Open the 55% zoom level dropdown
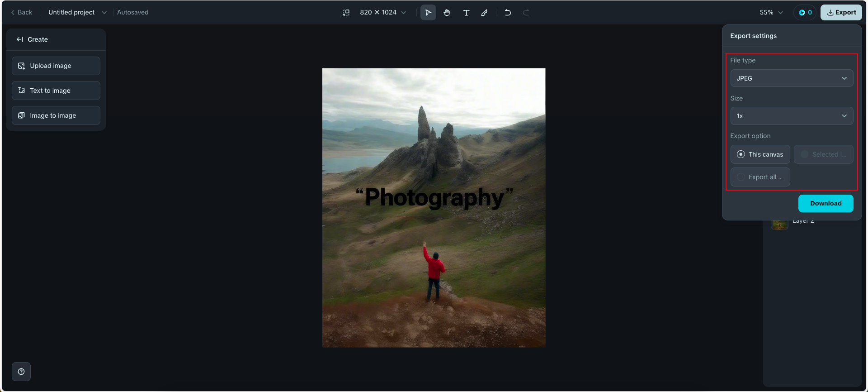 coord(771,13)
